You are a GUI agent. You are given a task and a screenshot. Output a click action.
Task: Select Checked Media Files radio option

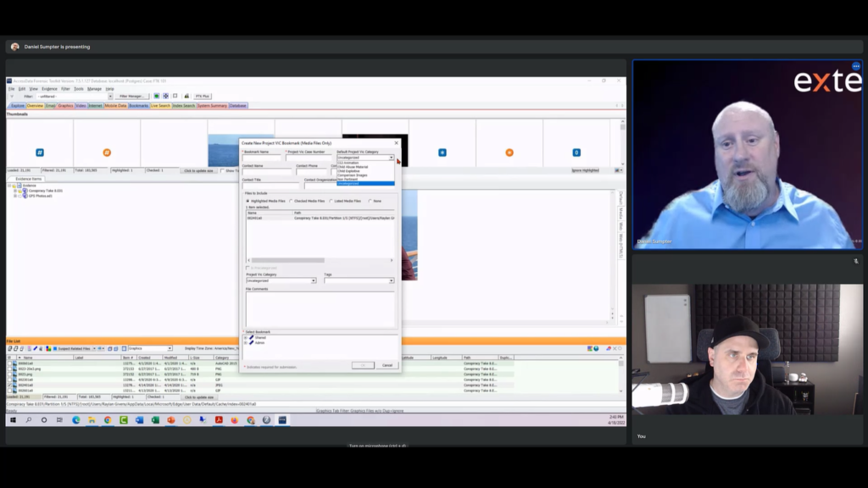(x=292, y=202)
